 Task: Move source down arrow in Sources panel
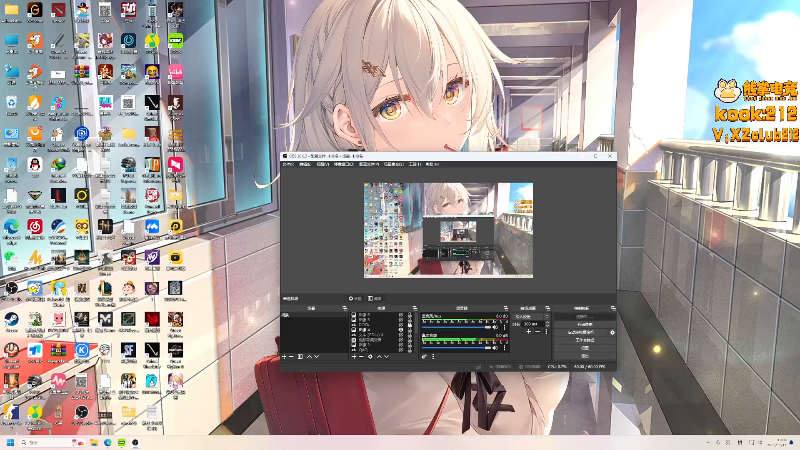click(x=386, y=357)
